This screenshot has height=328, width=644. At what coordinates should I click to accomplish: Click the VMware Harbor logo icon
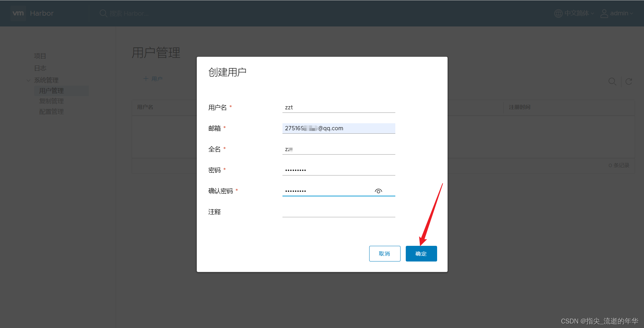(18, 13)
